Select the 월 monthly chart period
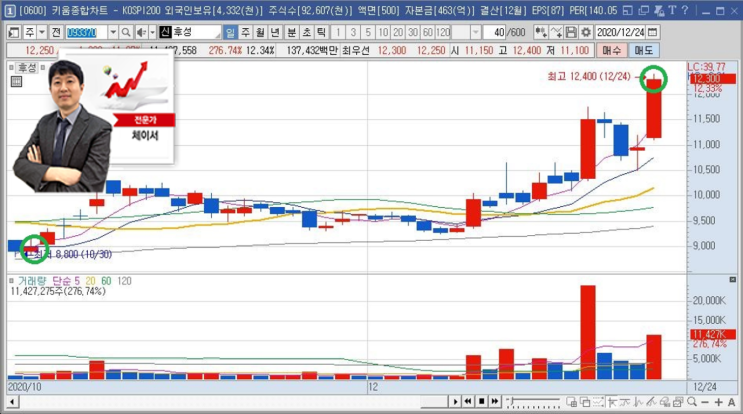This screenshot has height=414, width=743. tap(260, 32)
